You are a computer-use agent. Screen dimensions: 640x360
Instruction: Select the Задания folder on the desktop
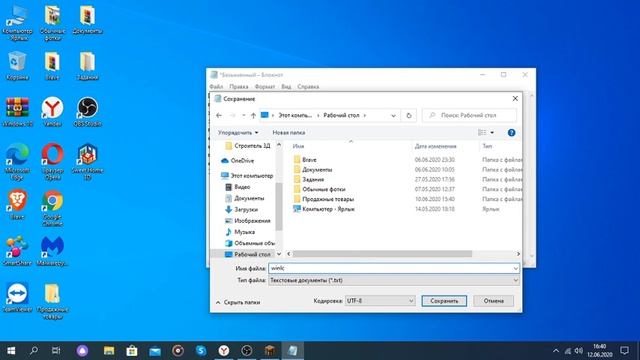(x=87, y=65)
